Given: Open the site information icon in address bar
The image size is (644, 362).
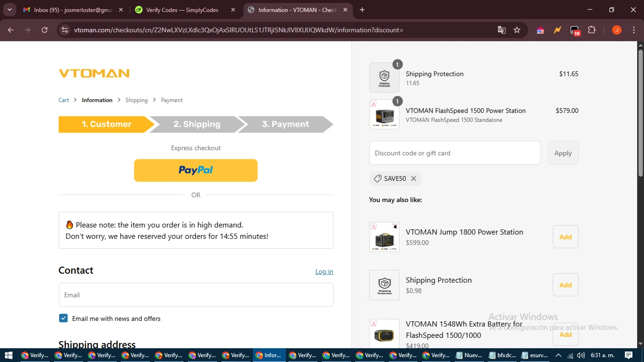Looking at the screenshot, I should [x=65, y=30].
